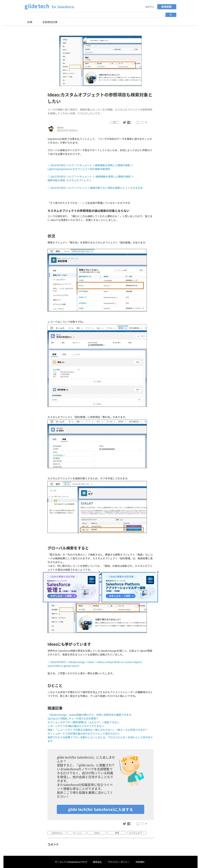Open the hero image of the article
The width and height of the screenshot is (201, 868).
click(100, 61)
